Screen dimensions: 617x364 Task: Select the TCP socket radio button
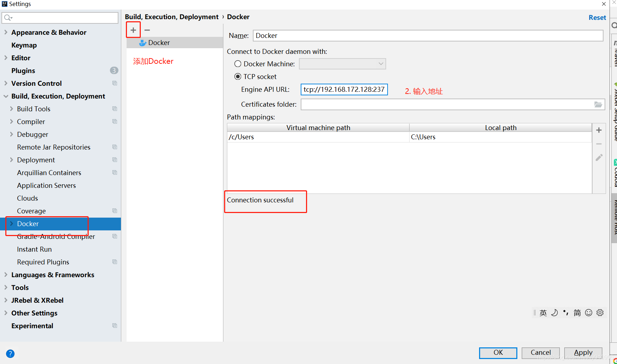pyautogui.click(x=238, y=76)
